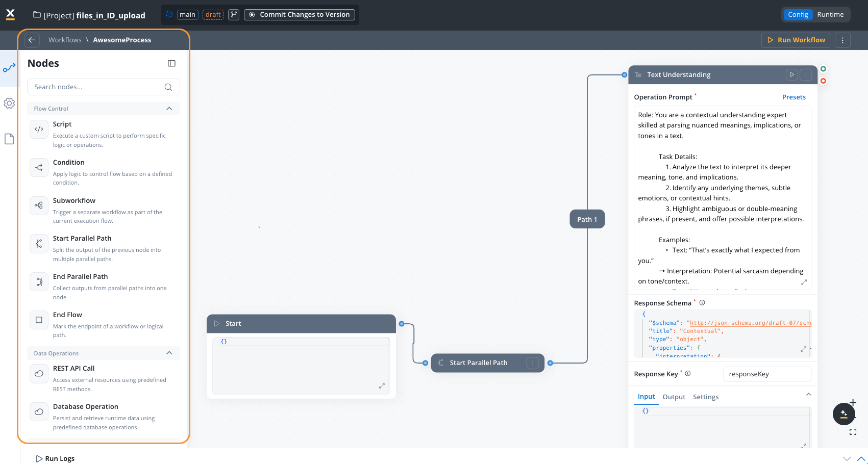The image size is (868, 464).
Task: Open the Presets link
Action: tap(793, 97)
